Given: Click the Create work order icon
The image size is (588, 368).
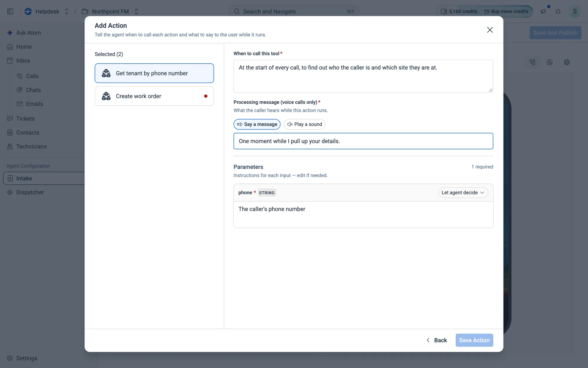Looking at the screenshot, I should click(x=106, y=96).
